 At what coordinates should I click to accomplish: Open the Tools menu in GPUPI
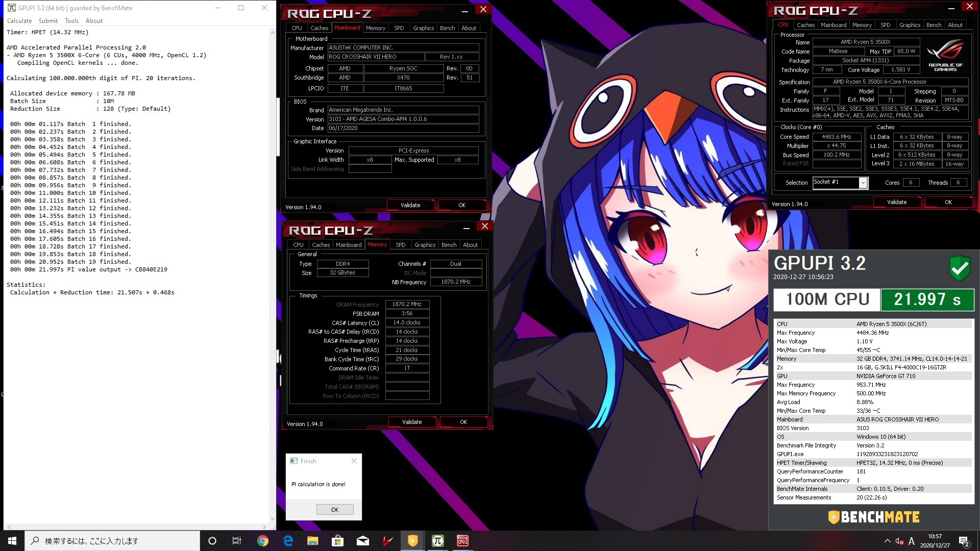(71, 21)
